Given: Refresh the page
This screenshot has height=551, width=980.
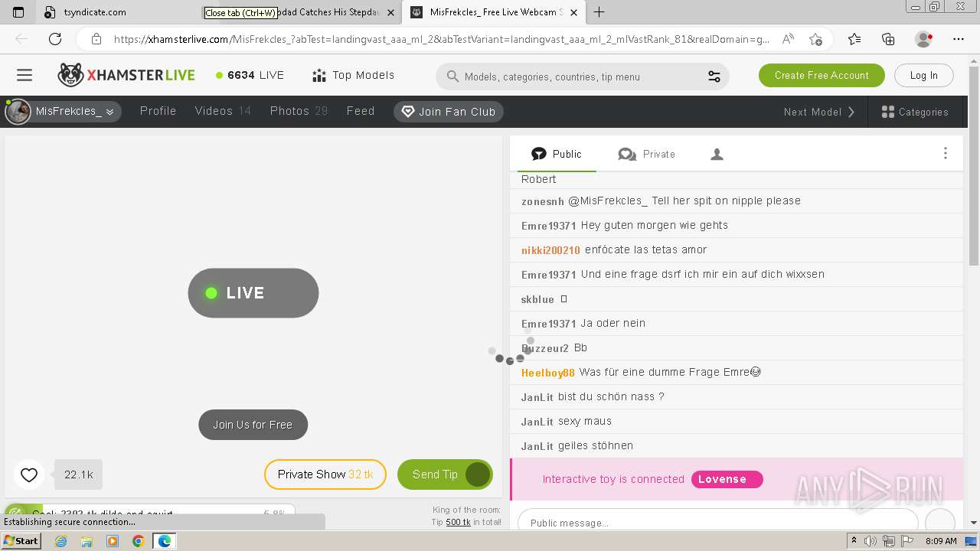Looking at the screenshot, I should coord(54,39).
